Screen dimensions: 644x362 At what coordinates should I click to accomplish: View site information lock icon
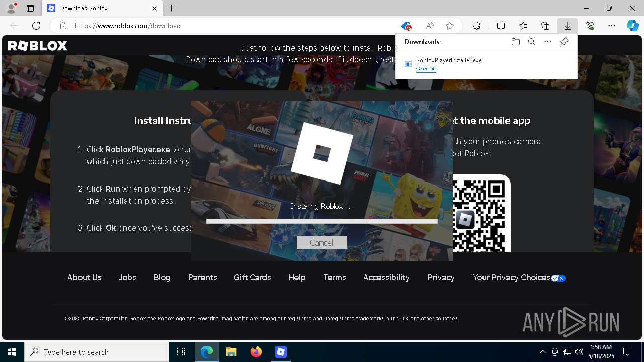(63, 26)
